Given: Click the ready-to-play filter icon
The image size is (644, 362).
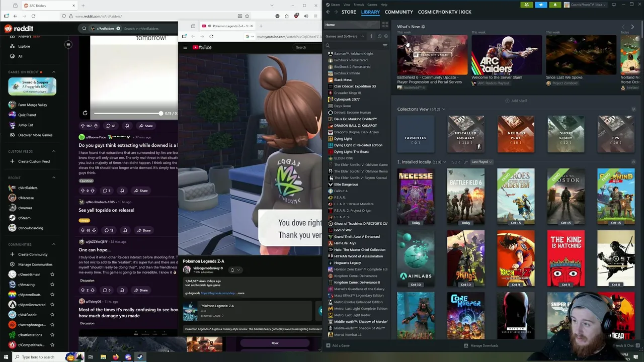Looking at the screenshot, I should [x=386, y=36].
